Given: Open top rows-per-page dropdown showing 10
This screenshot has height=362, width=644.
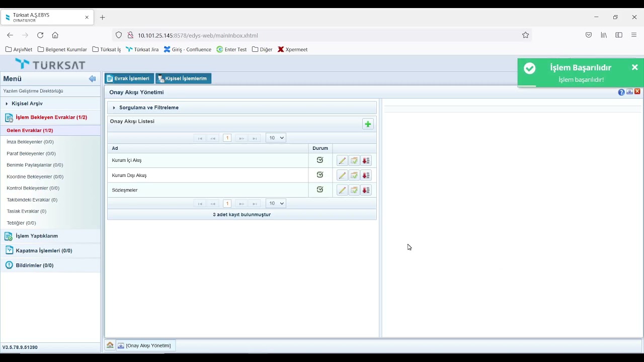Looking at the screenshot, I should [x=276, y=138].
